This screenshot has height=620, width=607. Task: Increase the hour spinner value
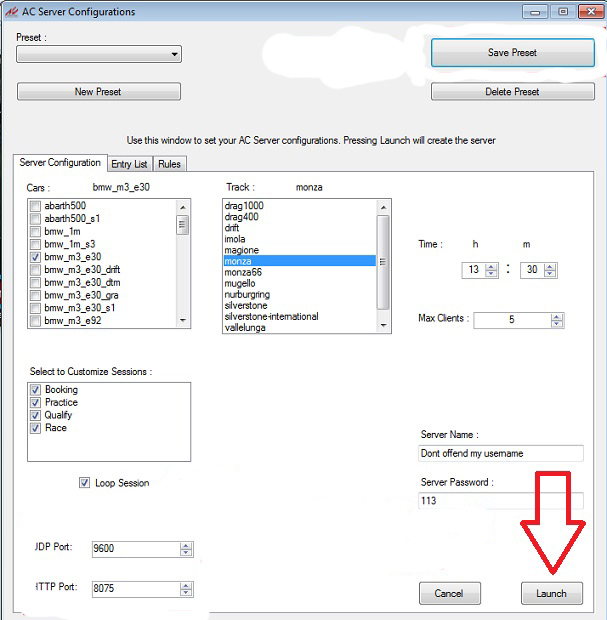[x=491, y=266]
